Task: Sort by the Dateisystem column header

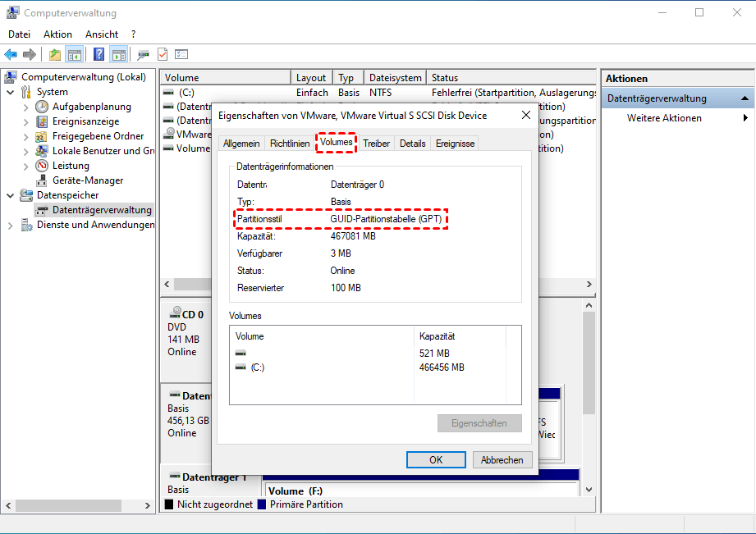Action: click(x=396, y=78)
